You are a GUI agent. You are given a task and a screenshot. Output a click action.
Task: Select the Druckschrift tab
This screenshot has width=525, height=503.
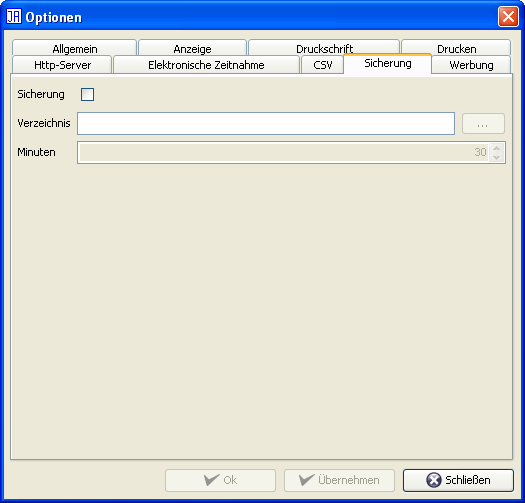pos(324,48)
